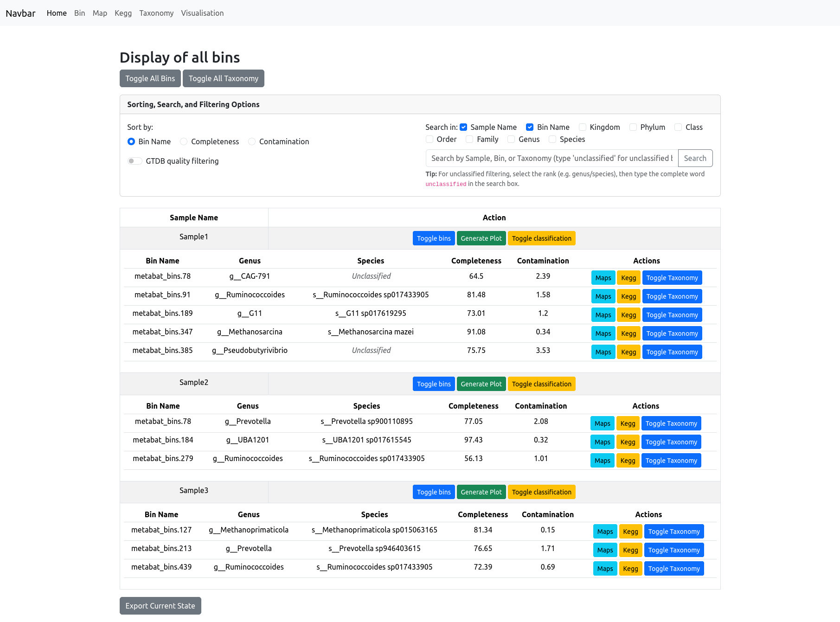The image size is (840, 622).
Task: Select the Contamination sort radio button
Action: tap(252, 141)
